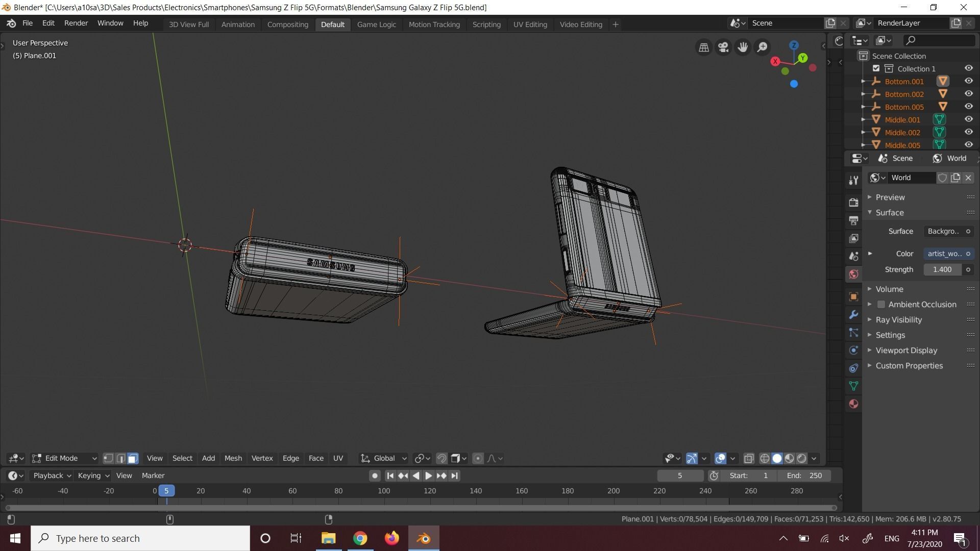This screenshot has height=551, width=980.
Task: Open the Object properties tab
Action: 853,296
